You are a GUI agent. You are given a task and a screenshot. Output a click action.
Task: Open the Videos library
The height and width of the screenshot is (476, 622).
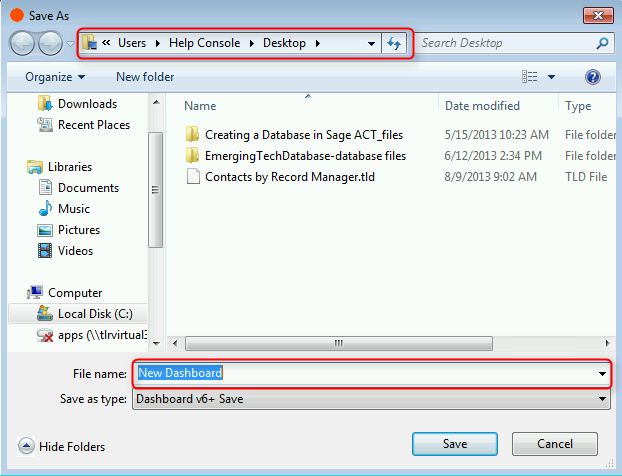click(75, 251)
